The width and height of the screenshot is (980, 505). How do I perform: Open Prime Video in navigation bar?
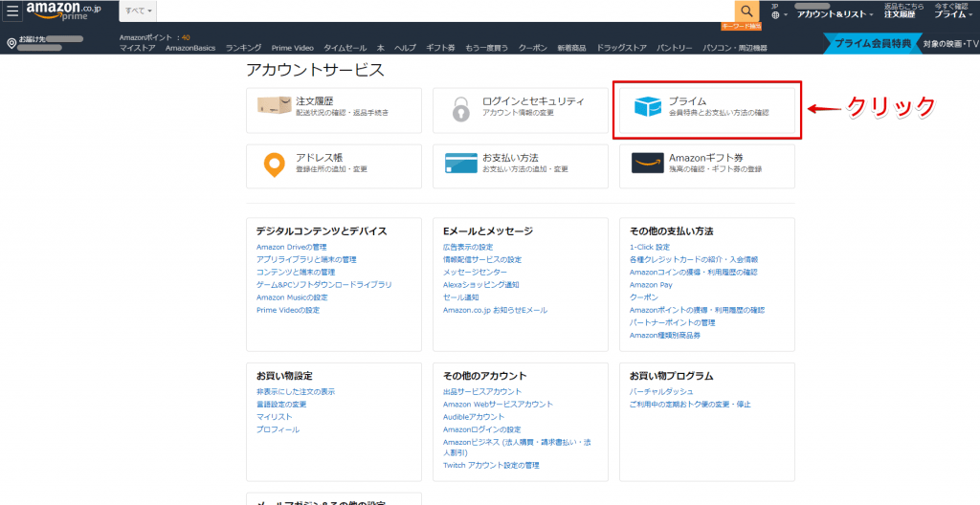(293, 48)
